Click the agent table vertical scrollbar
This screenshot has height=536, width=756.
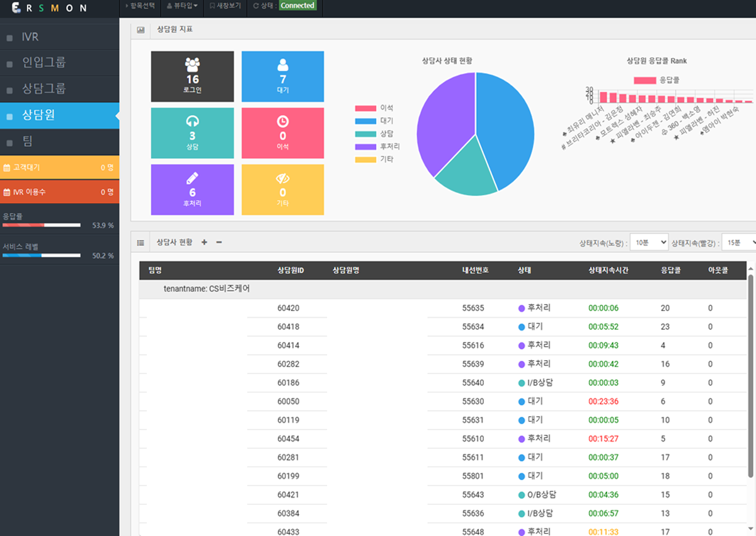[750, 378]
